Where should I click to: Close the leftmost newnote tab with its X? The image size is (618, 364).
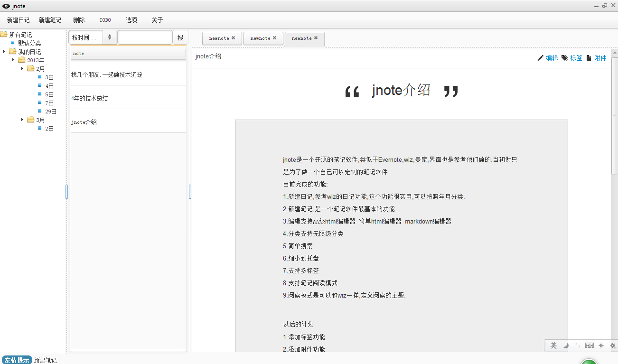tap(234, 38)
